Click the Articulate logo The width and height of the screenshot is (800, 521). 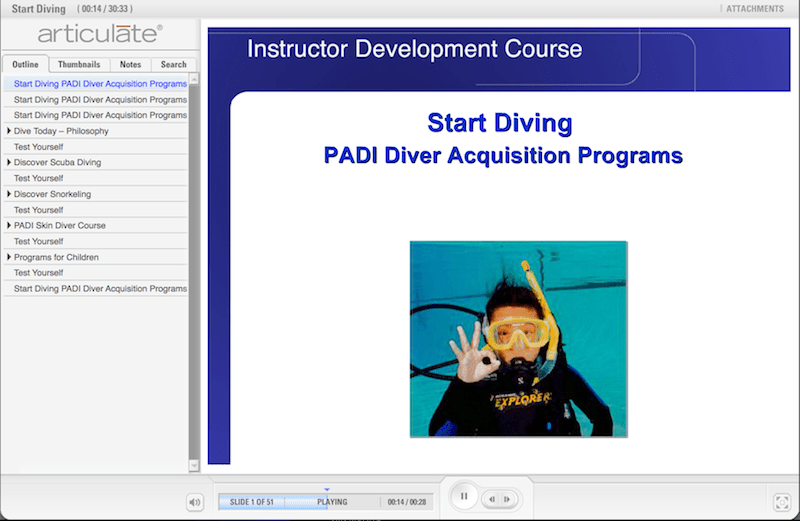point(100,34)
